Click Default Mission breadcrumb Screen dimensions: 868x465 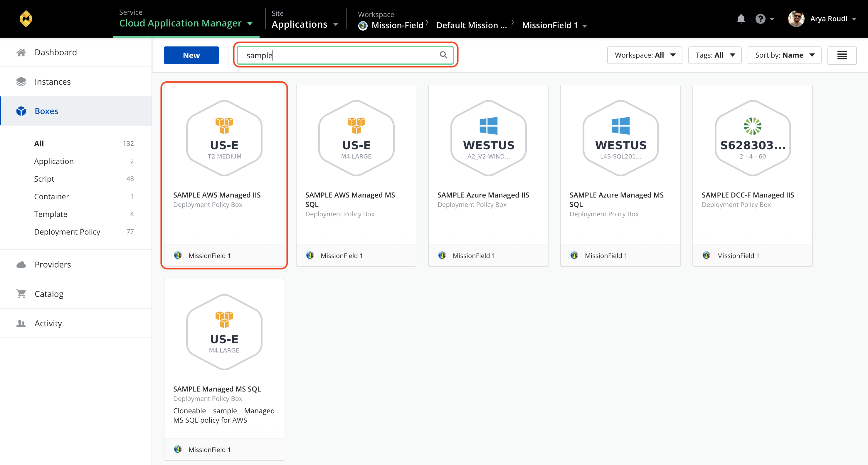(x=471, y=26)
